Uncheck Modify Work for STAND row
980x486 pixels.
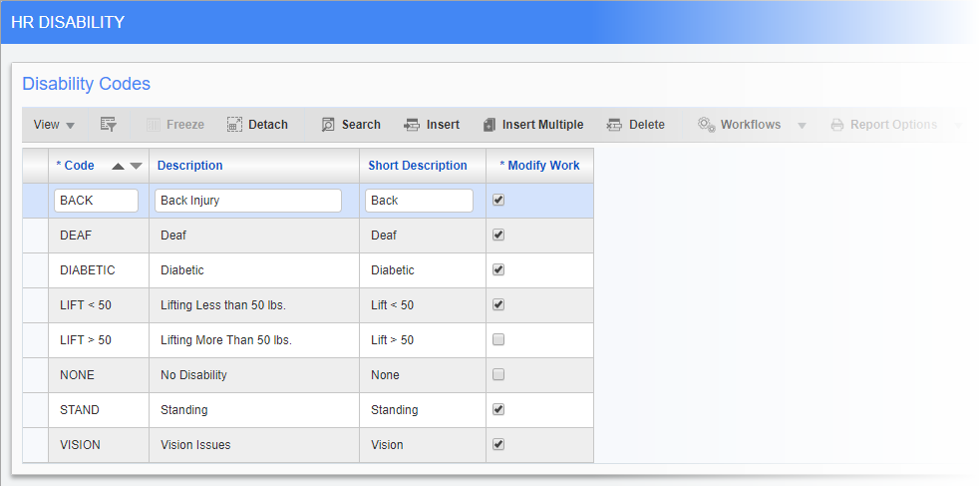pyautogui.click(x=498, y=410)
